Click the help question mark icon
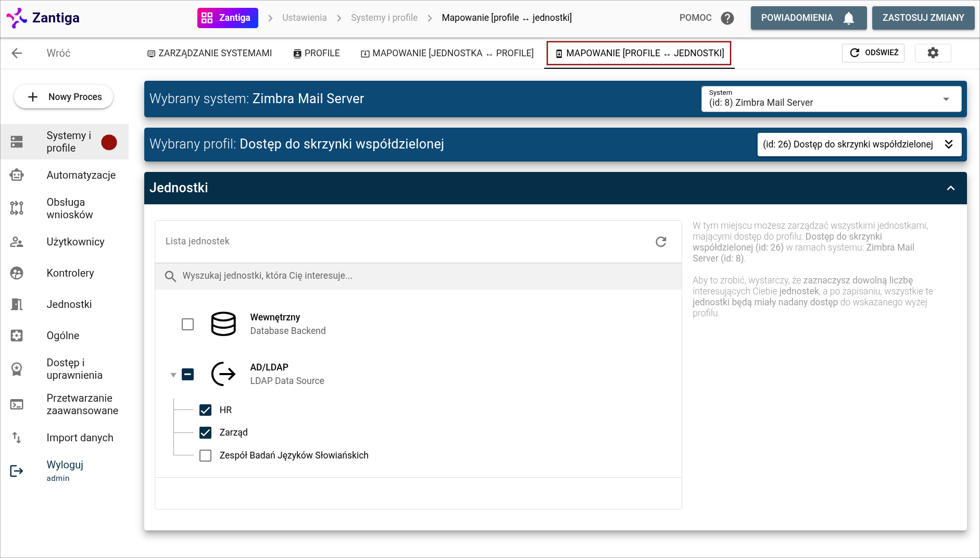The height and width of the screenshot is (558, 980). 727,18
